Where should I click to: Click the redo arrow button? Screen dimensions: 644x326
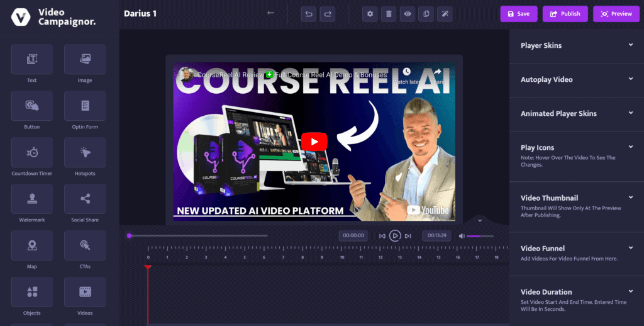pos(327,14)
